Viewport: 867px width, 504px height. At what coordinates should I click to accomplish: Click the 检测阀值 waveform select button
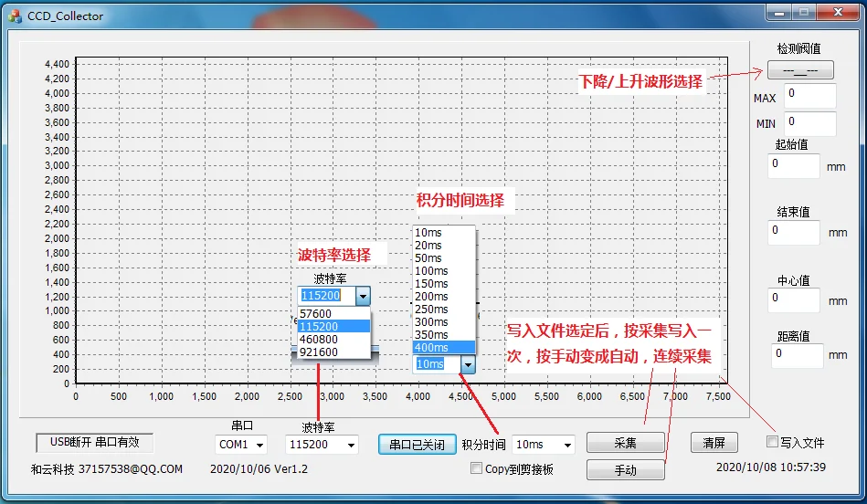pyautogui.click(x=800, y=70)
